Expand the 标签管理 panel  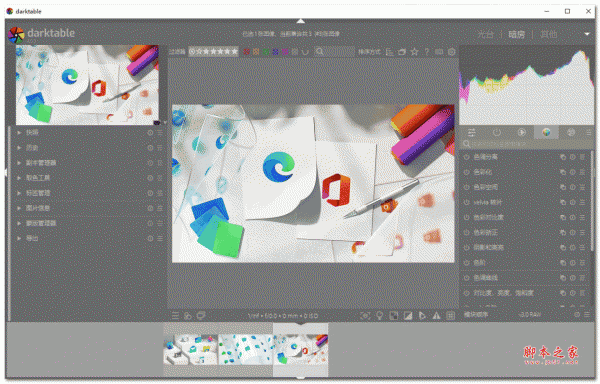[19, 193]
